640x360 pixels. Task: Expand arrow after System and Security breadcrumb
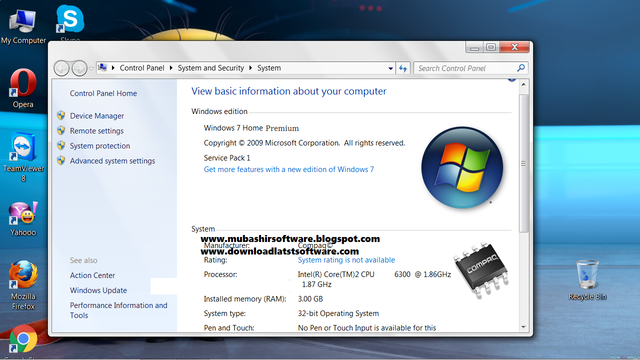click(x=251, y=68)
